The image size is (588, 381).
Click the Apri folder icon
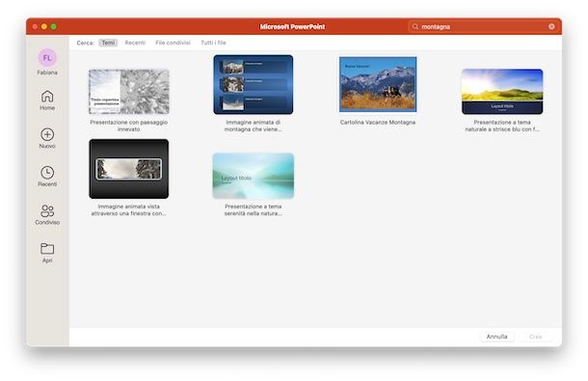point(47,249)
